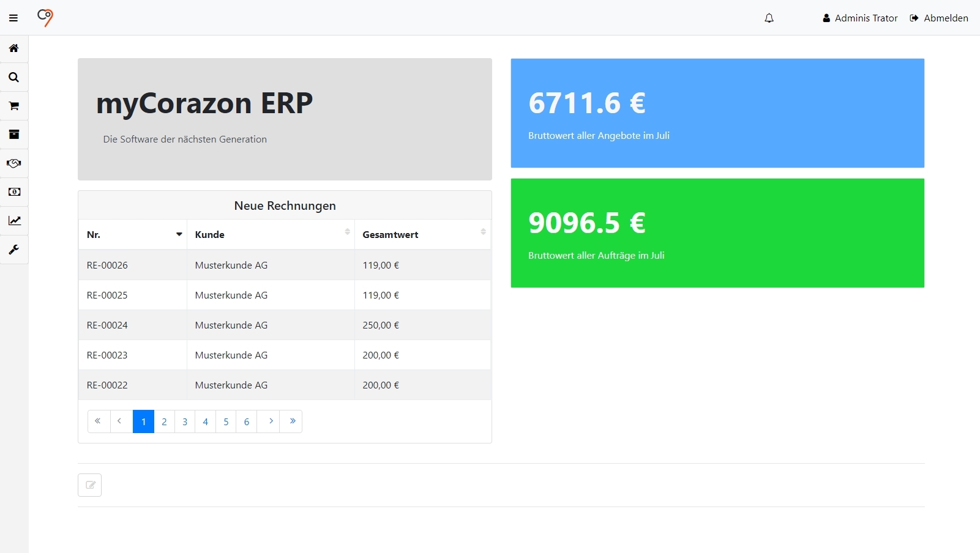Go to next invoices page
Screen dimensions: 980x553
[269, 421]
